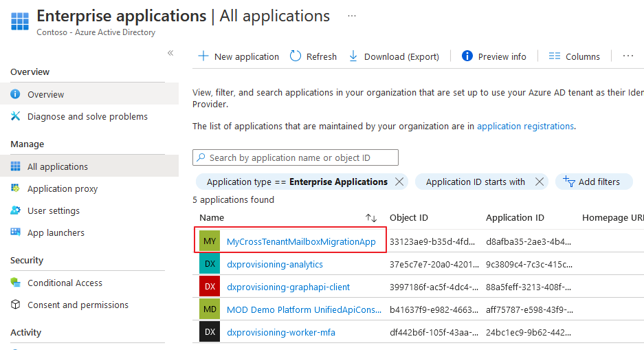Viewport: 644px width, 350px height.
Task: Click the Diagnose and solve problems wrench icon
Action: coord(15,116)
